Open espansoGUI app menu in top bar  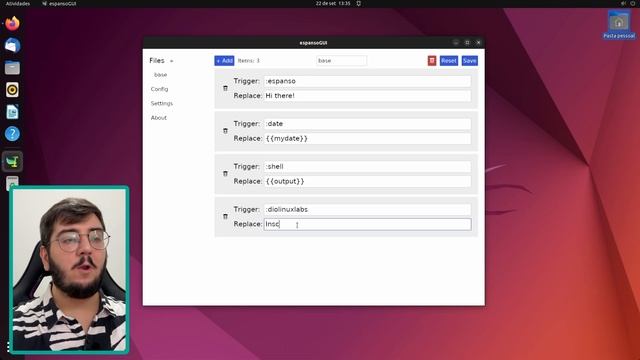59,3
